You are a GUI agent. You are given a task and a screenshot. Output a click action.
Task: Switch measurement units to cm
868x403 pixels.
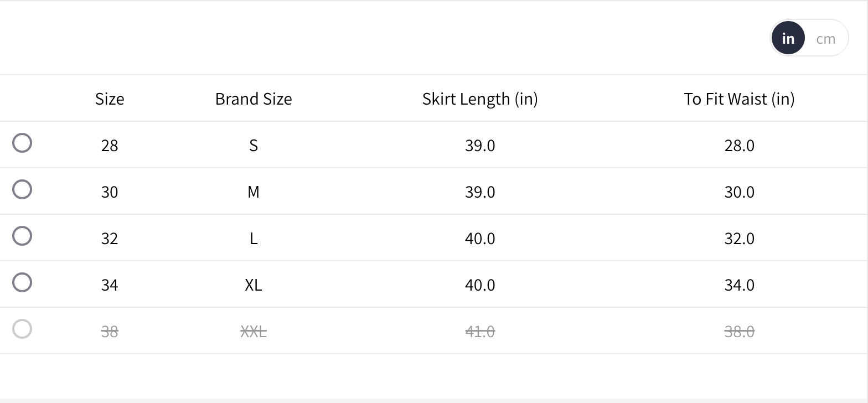(x=825, y=38)
